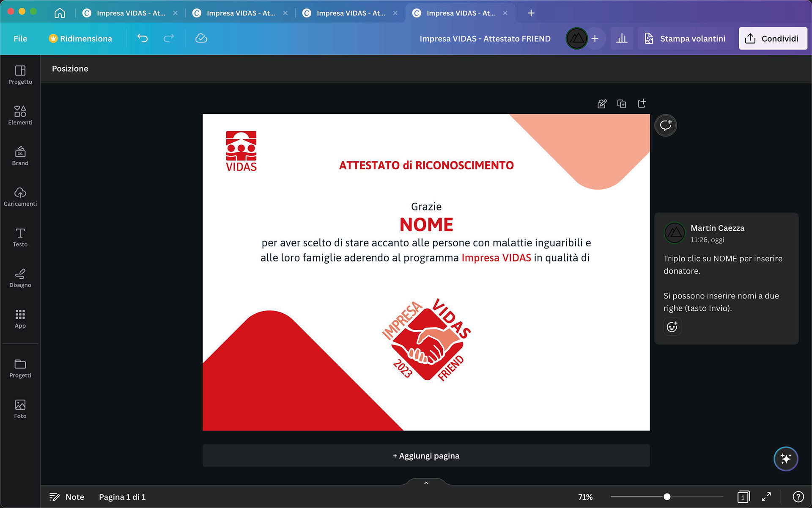
Task: Click the cloud save status icon
Action: [x=201, y=39]
